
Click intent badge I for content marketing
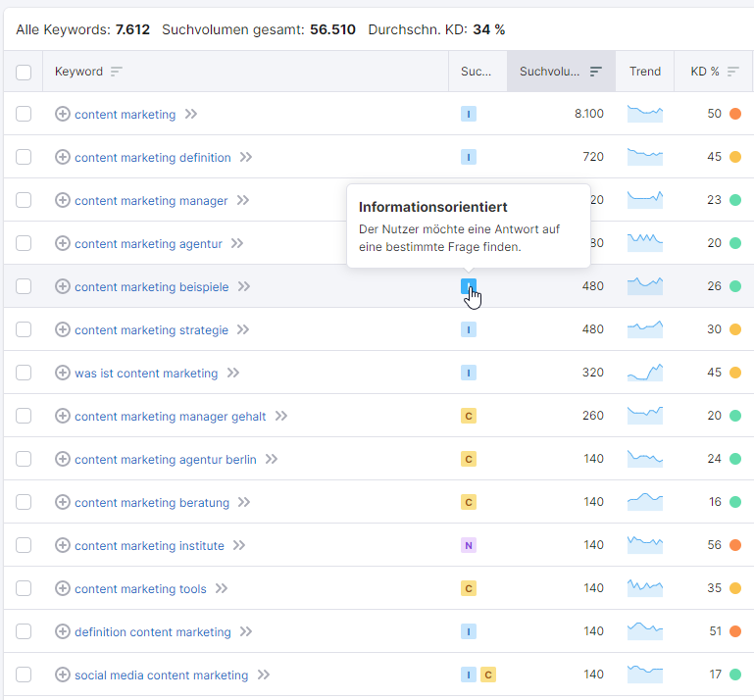[469, 114]
